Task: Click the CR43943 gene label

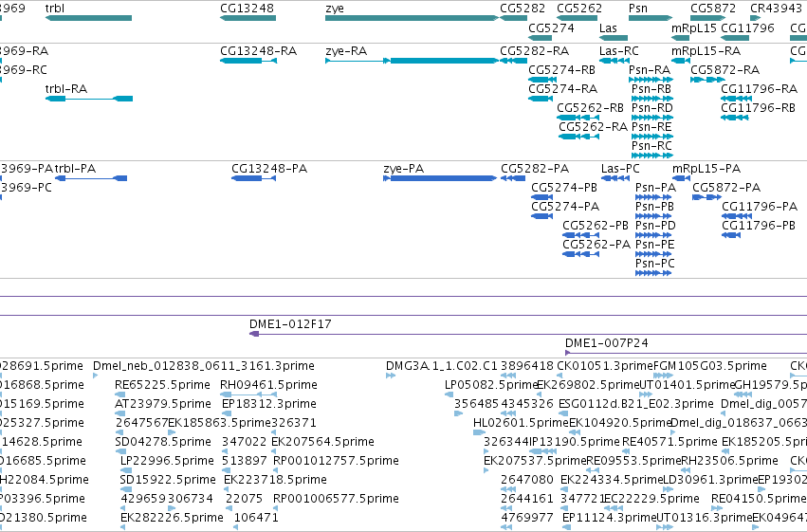Action: [776, 9]
